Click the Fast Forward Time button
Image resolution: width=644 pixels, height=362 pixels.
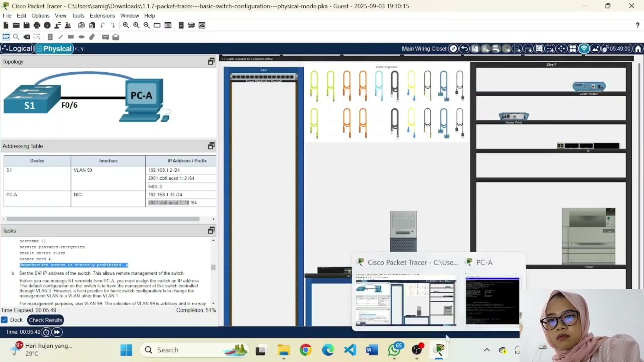pyautogui.click(x=57, y=332)
